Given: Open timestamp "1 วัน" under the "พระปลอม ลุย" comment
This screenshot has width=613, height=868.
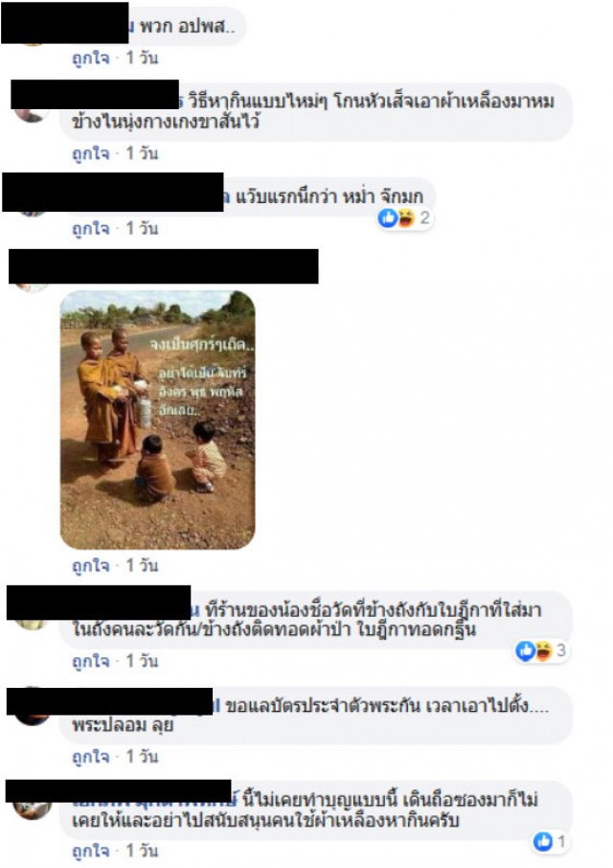Looking at the screenshot, I should [x=142, y=756].
